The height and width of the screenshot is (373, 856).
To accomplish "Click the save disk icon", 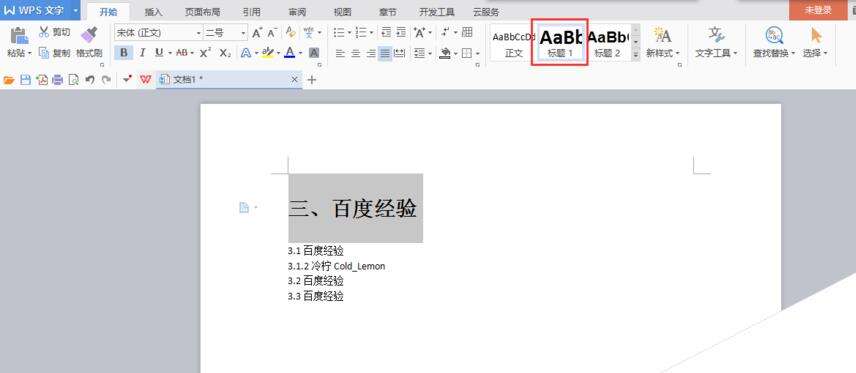I will point(25,80).
